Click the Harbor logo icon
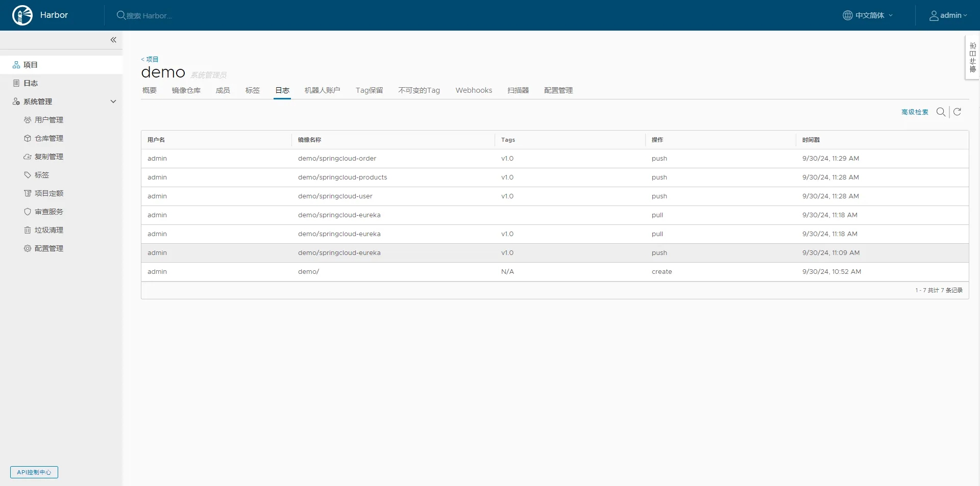The height and width of the screenshot is (486, 980). tap(22, 15)
